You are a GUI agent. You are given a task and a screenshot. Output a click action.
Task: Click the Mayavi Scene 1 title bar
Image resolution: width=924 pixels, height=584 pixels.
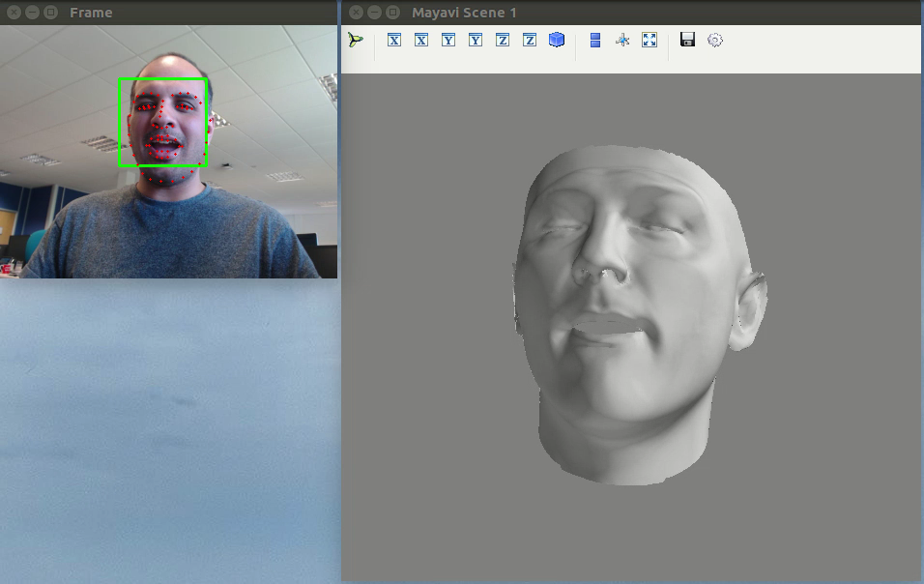coord(628,13)
